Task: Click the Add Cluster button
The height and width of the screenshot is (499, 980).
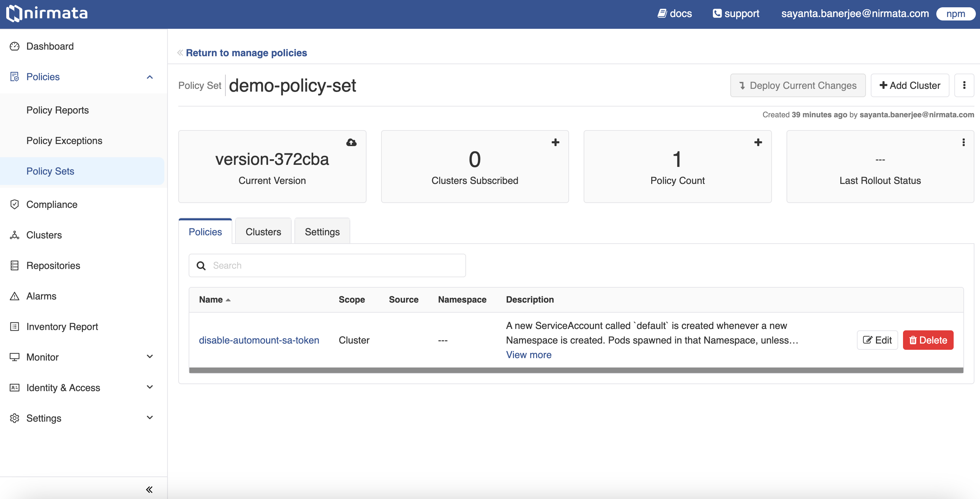Action: [910, 85]
